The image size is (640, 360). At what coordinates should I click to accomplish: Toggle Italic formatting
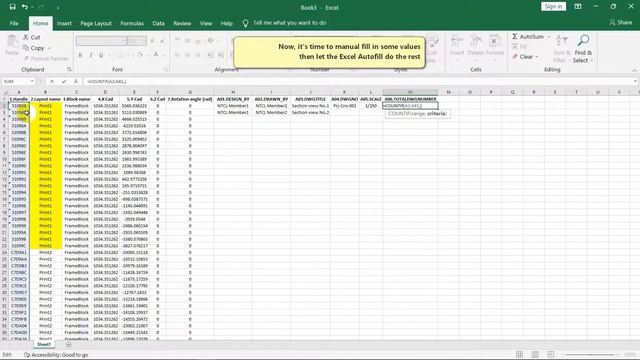pos(90,55)
